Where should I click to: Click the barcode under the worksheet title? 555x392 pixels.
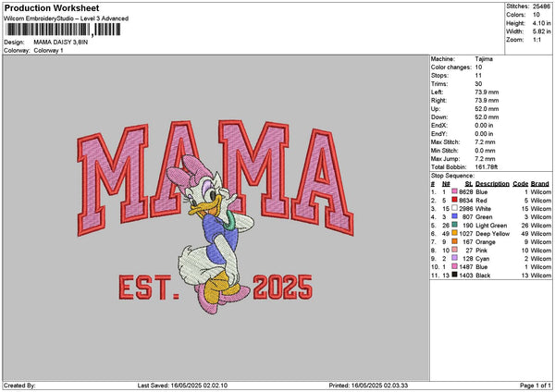pos(63,30)
